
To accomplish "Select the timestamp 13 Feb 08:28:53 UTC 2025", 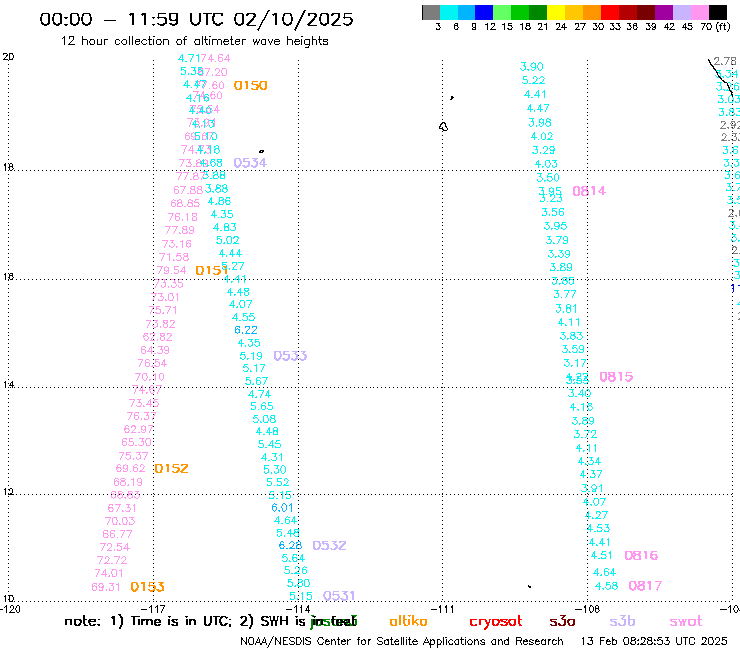I will [654, 641].
